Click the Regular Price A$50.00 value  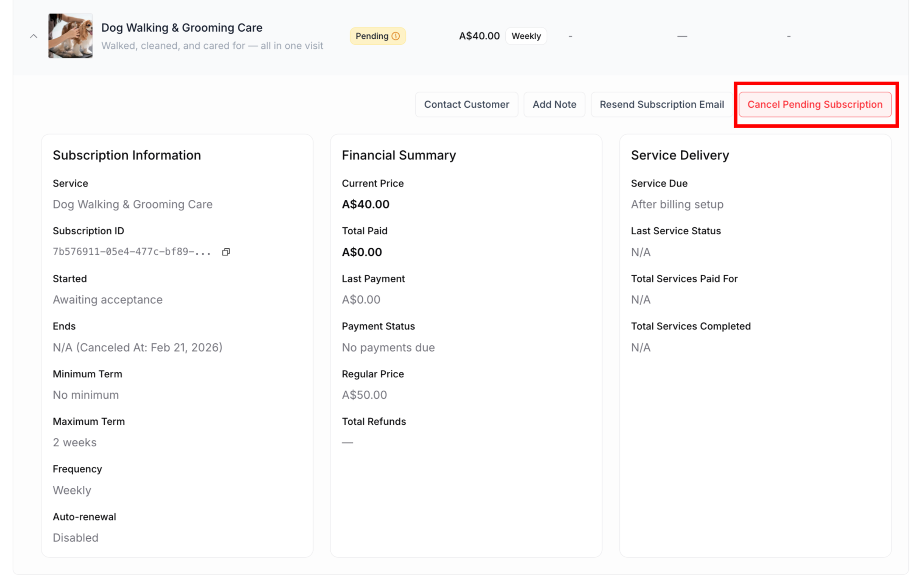[x=364, y=395]
